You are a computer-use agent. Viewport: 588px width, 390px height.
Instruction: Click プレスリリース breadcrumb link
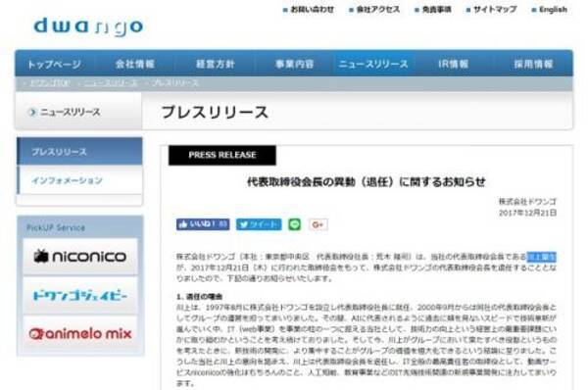click(x=175, y=83)
